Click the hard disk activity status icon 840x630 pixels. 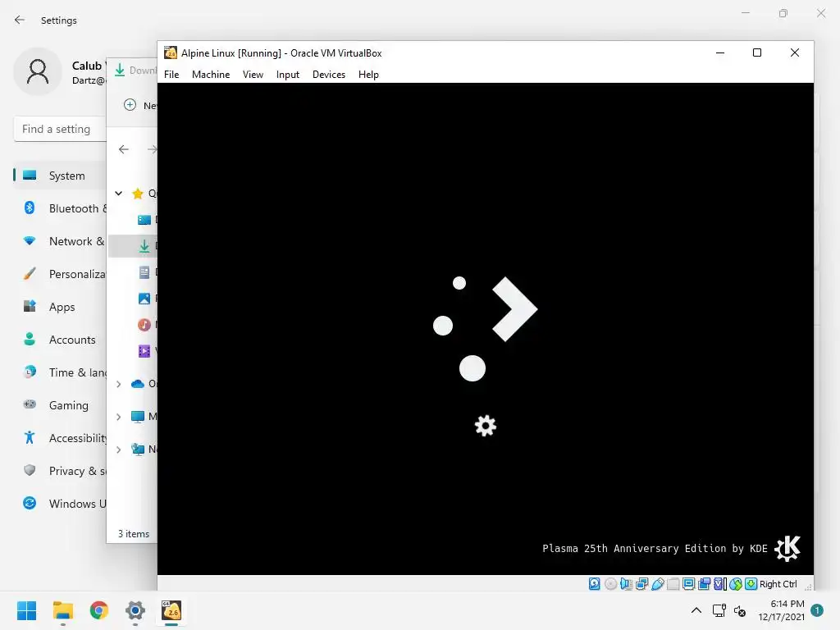pyautogui.click(x=594, y=584)
